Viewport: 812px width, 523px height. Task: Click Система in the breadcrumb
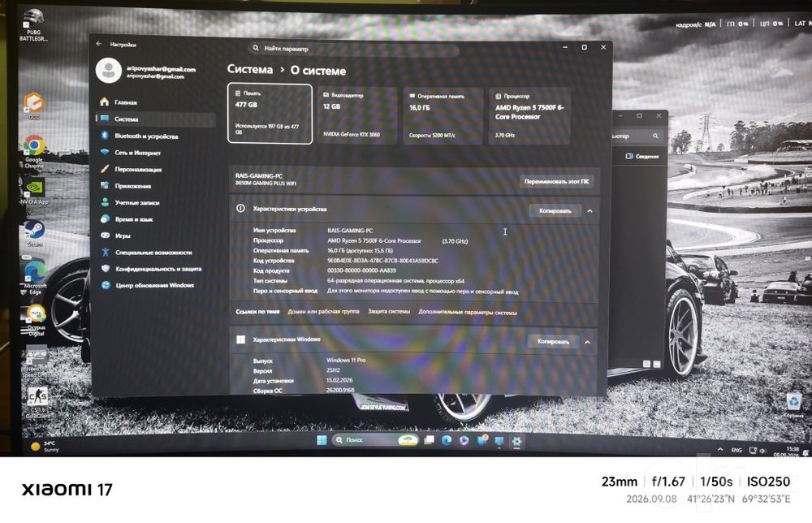coord(250,69)
